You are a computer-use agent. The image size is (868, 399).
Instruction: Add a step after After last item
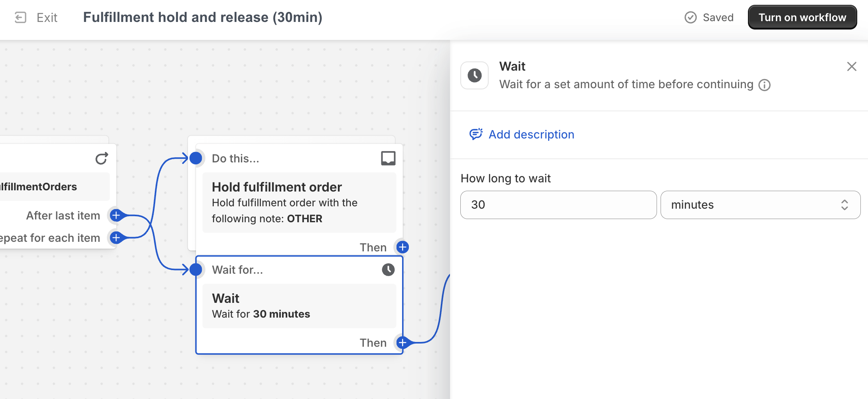(116, 215)
